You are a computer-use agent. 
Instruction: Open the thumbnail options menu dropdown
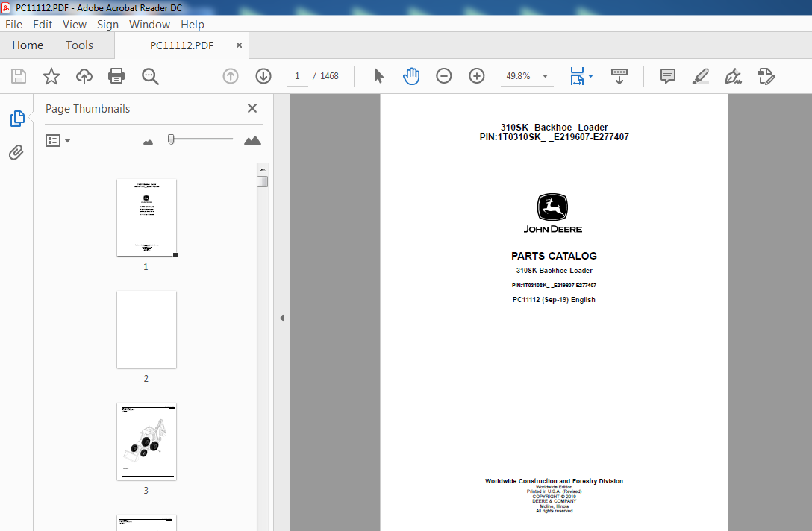tap(57, 140)
